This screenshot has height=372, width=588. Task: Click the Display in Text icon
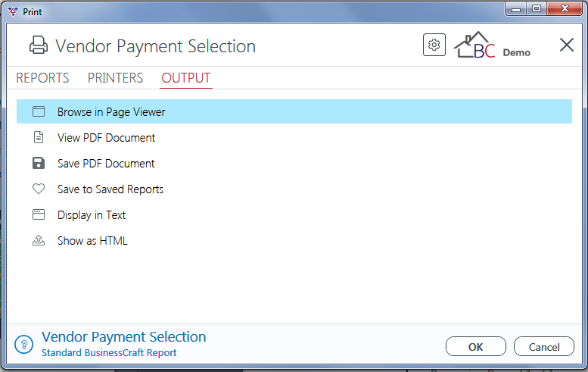[x=39, y=214]
